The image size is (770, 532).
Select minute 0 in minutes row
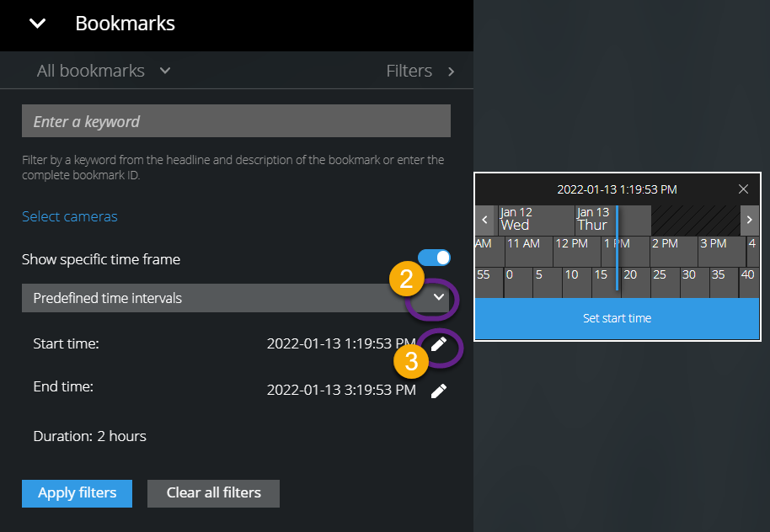[518, 283]
